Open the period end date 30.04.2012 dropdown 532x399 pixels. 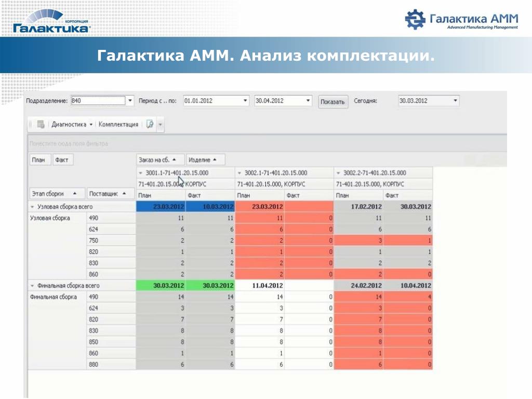coord(308,101)
